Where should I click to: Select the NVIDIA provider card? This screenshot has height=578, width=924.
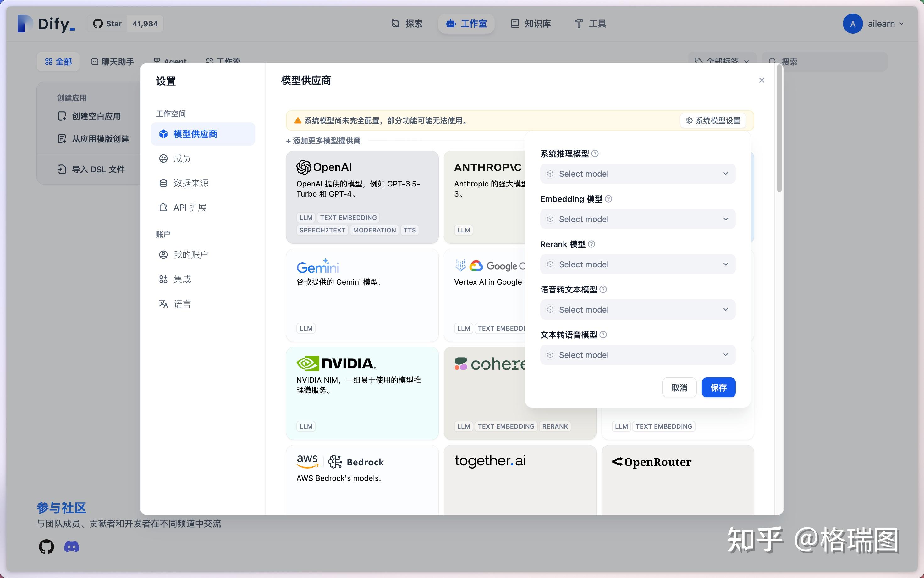coord(362,393)
